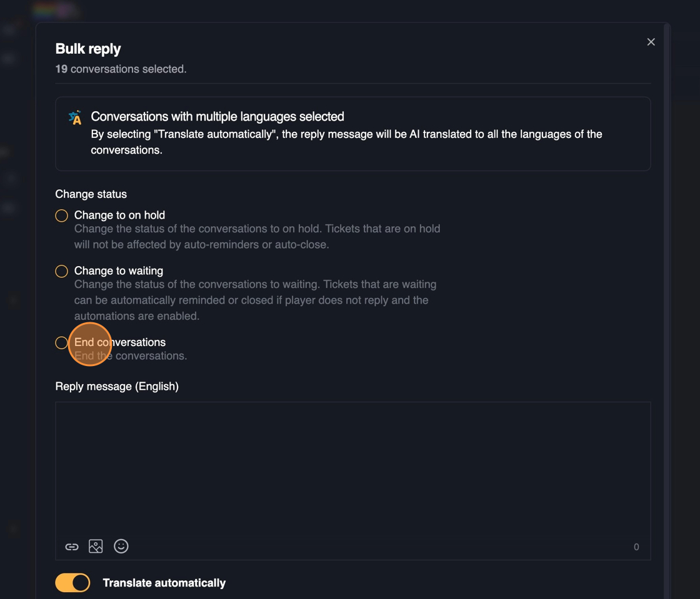This screenshot has height=599, width=700.
Task: Disable the Translate automatically switch
Action: click(73, 583)
